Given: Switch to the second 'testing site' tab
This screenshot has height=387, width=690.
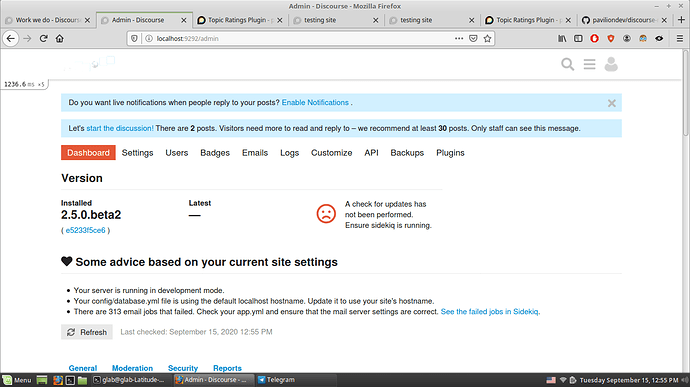Looking at the screenshot, I should coord(432,20).
